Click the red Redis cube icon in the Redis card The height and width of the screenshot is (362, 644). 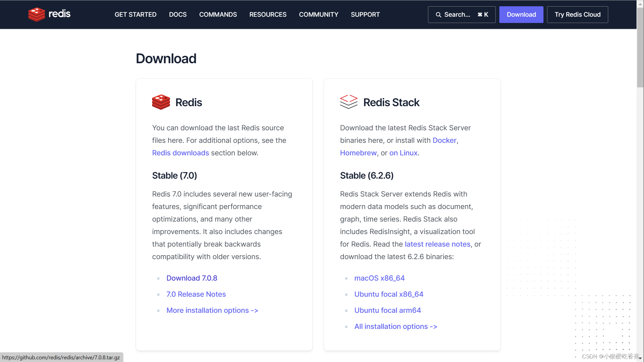(x=161, y=102)
